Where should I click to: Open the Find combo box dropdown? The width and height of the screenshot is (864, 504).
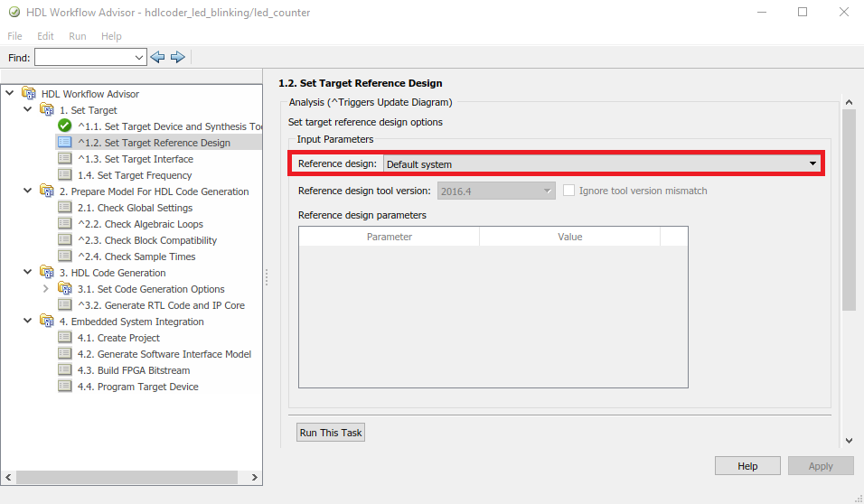click(x=139, y=57)
